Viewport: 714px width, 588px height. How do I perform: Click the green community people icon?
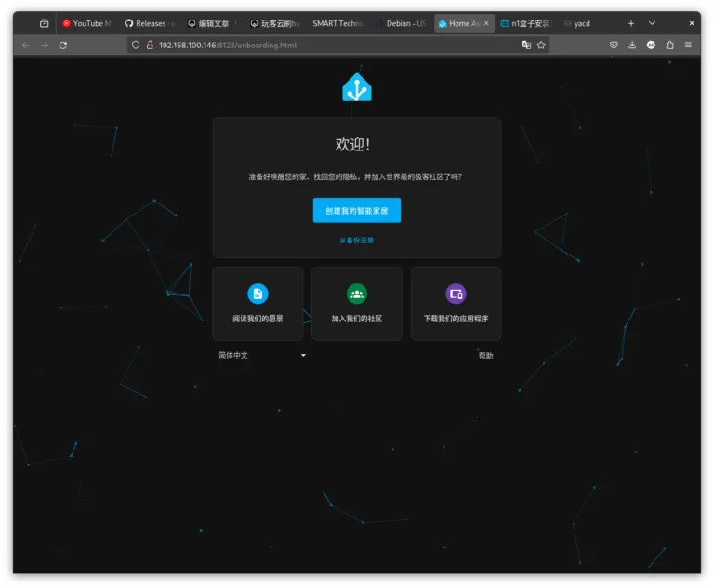click(357, 294)
